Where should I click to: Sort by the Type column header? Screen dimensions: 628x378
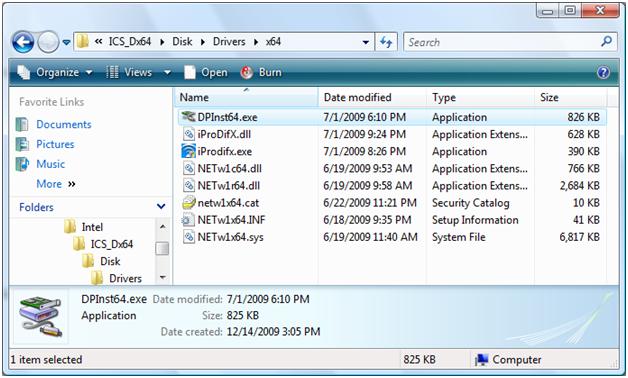480,97
